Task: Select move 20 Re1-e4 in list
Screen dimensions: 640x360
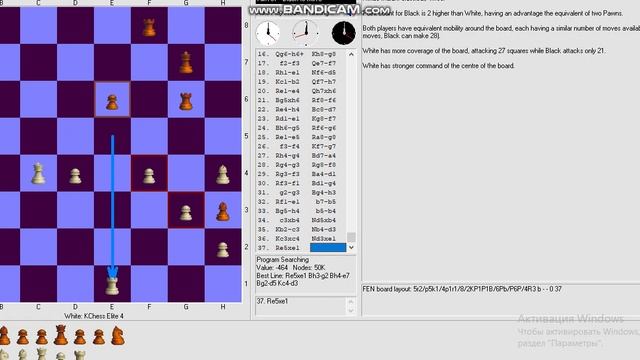Action: coord(287,91)
